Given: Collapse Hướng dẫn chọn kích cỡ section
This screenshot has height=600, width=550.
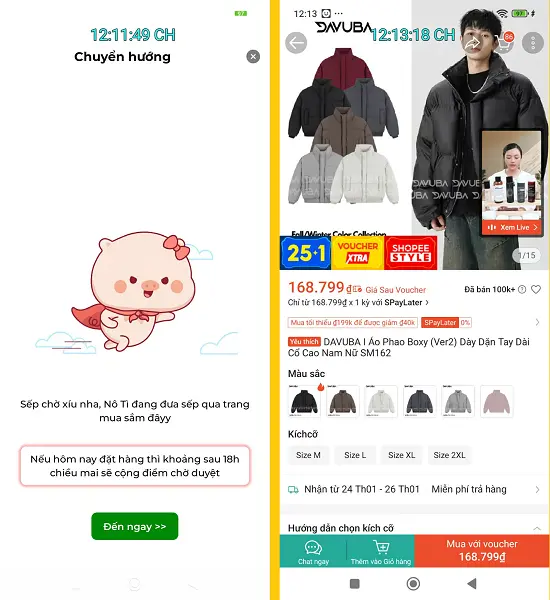Looking at the screenshot, I should 537,528.
